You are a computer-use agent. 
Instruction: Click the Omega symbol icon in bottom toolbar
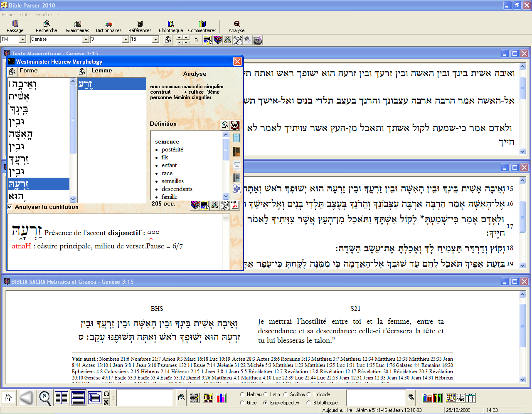tap(106, 394)
